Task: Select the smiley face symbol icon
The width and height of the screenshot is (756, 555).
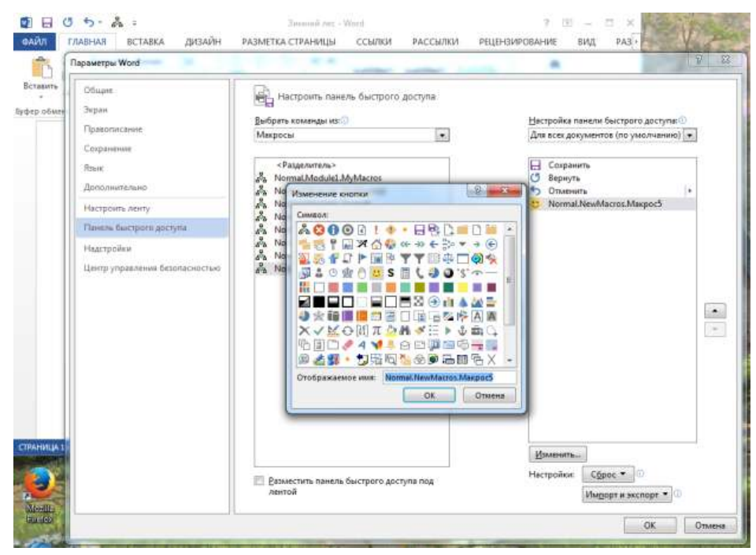Action: click(376, 272)
